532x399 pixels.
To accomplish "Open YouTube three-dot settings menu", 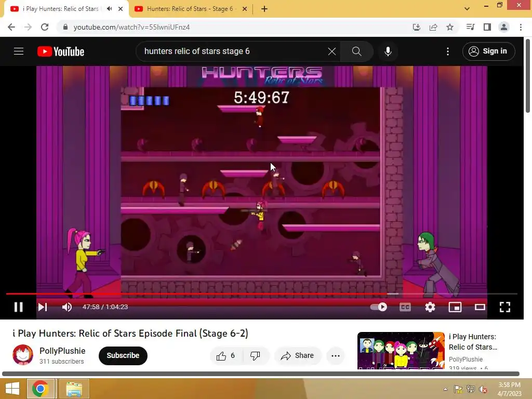I will pyautogui.click(x=448, y=51).
